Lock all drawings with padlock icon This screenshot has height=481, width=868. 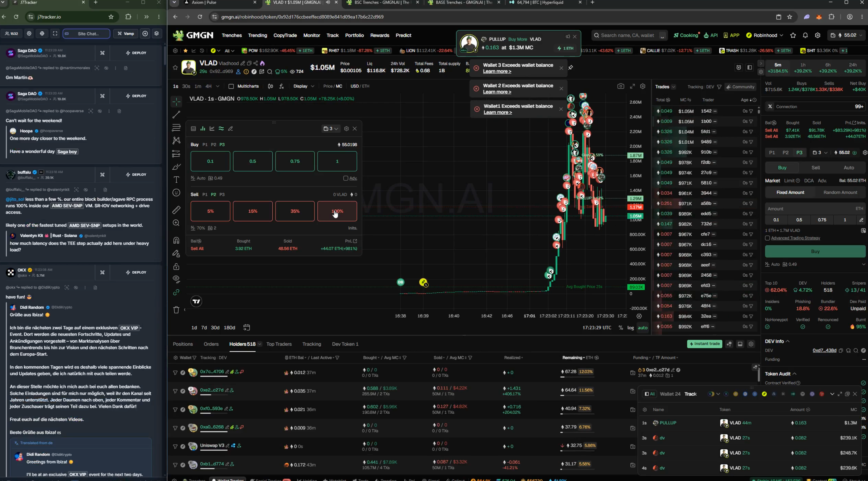click(x=176, y=266)
